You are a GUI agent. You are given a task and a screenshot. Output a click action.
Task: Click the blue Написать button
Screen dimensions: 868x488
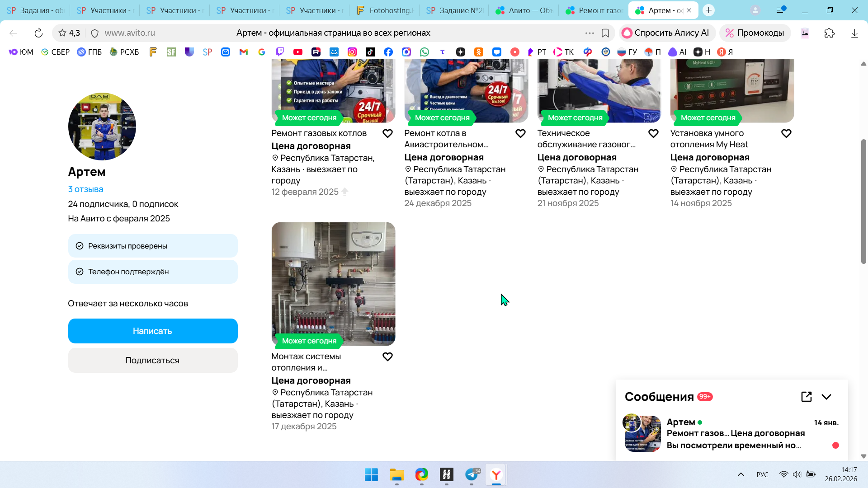(x=153, y=331)
